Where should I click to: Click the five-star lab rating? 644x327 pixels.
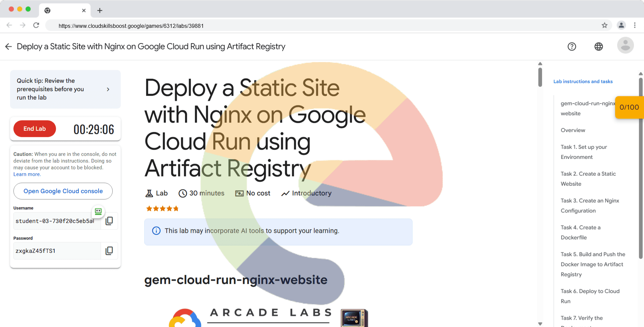(162, 209)
